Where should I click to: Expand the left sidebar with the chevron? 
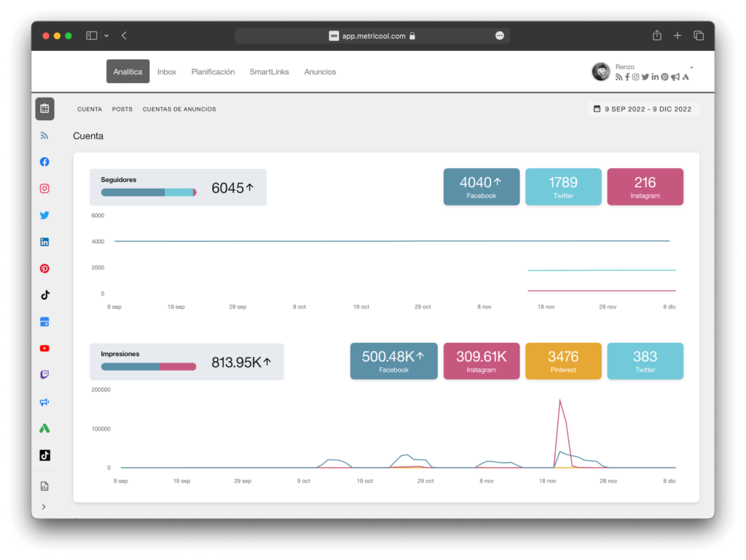pos(44,507)
